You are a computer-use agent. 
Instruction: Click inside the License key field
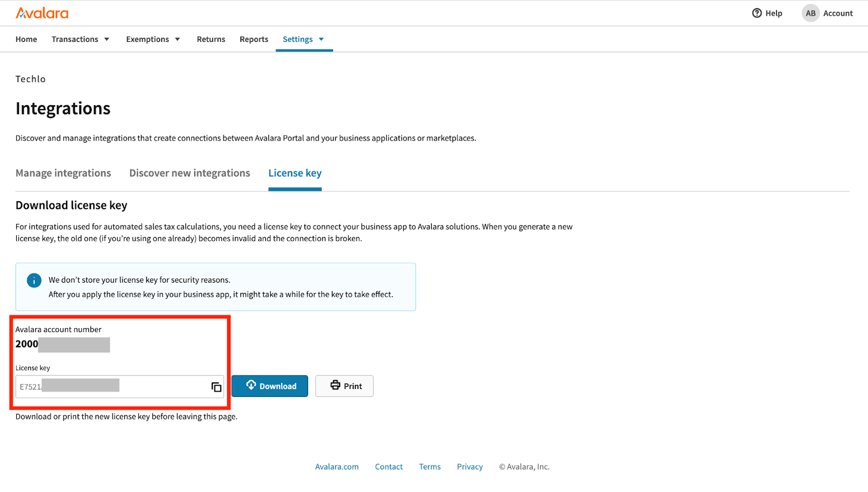click(x=120, y=387)
